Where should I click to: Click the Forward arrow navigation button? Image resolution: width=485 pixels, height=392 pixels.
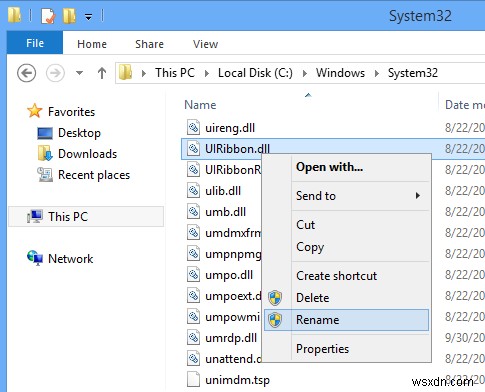(55, 73)
